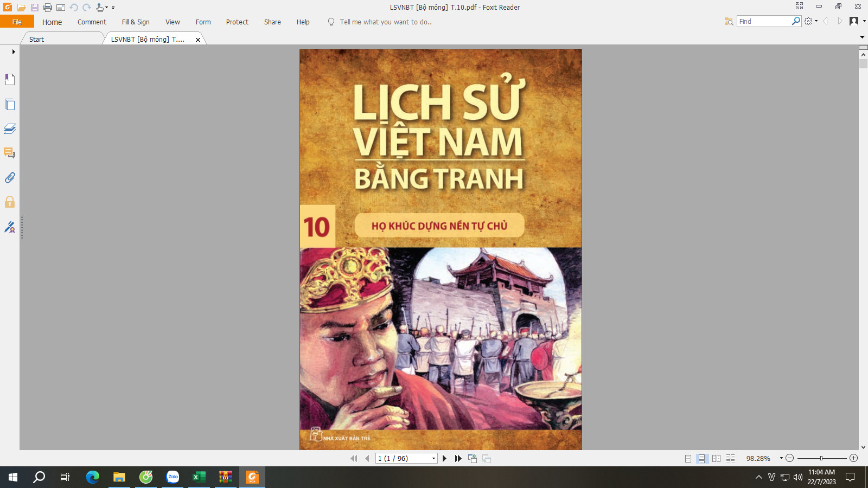This screenshot has height=488, width=868.
Task: Open the Bookmarks panel in left sidebar
Action: (x=10, y=80)
